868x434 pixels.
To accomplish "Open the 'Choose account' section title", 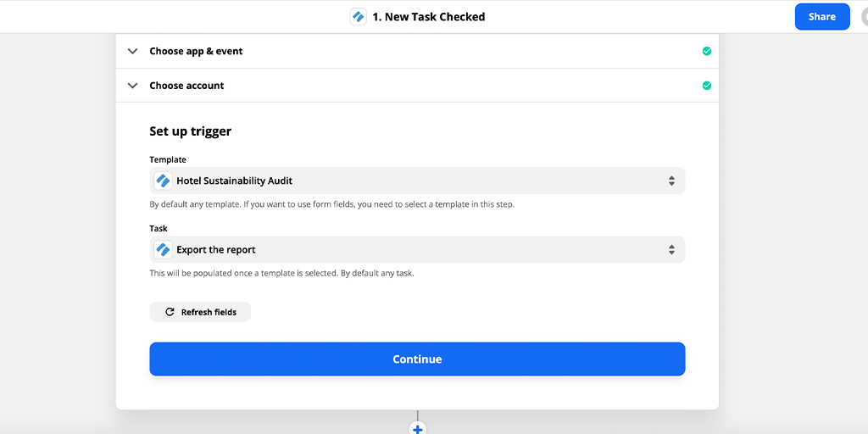I will point(186,86).
